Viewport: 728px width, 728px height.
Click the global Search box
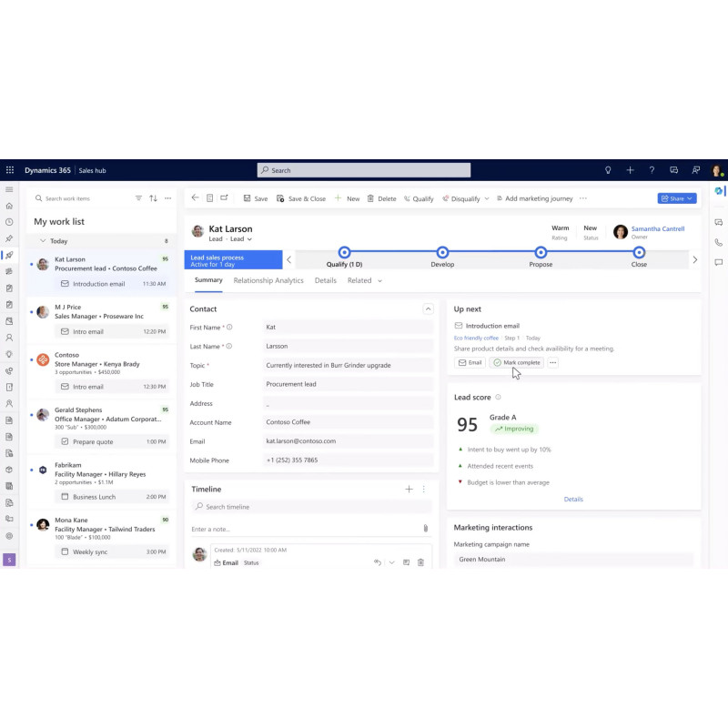(x=363, y=170)
